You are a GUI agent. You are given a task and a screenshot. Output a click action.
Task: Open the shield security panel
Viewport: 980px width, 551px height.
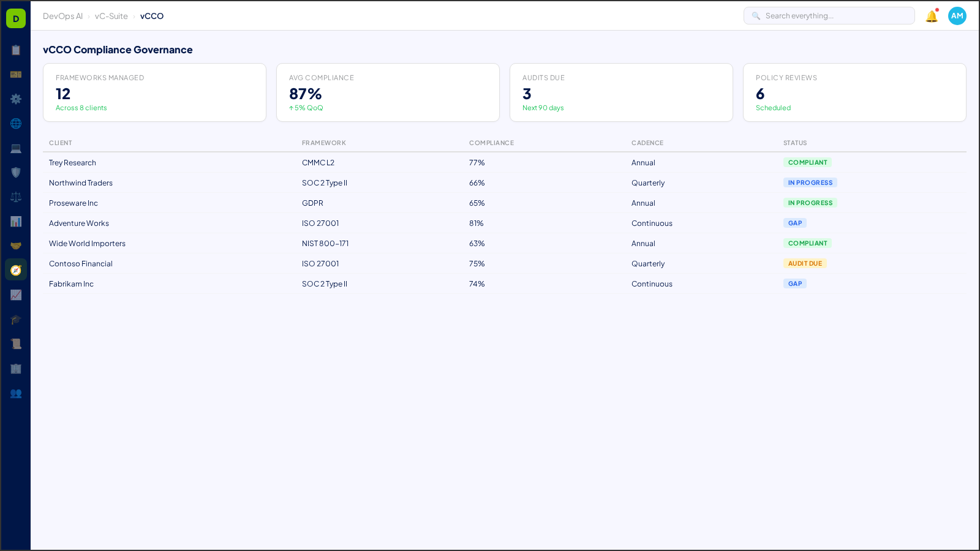pyautogui.click(x=16, y=172)
